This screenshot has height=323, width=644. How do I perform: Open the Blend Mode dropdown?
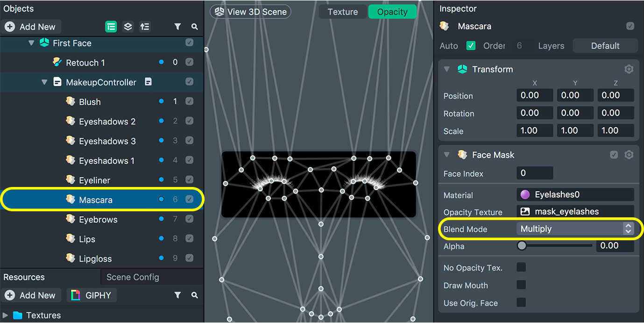coord(575,229)
